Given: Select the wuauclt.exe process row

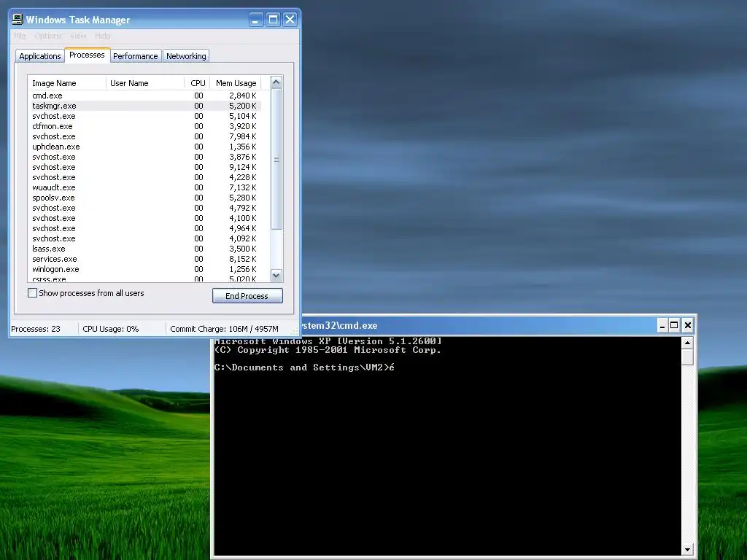Looking at the screenshot, I should pos(145,187).
